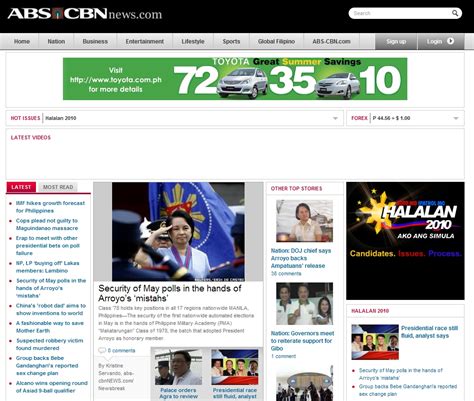
Task: Open the Palace orders Agra thumbnail
Action: [x=178, y=367]
